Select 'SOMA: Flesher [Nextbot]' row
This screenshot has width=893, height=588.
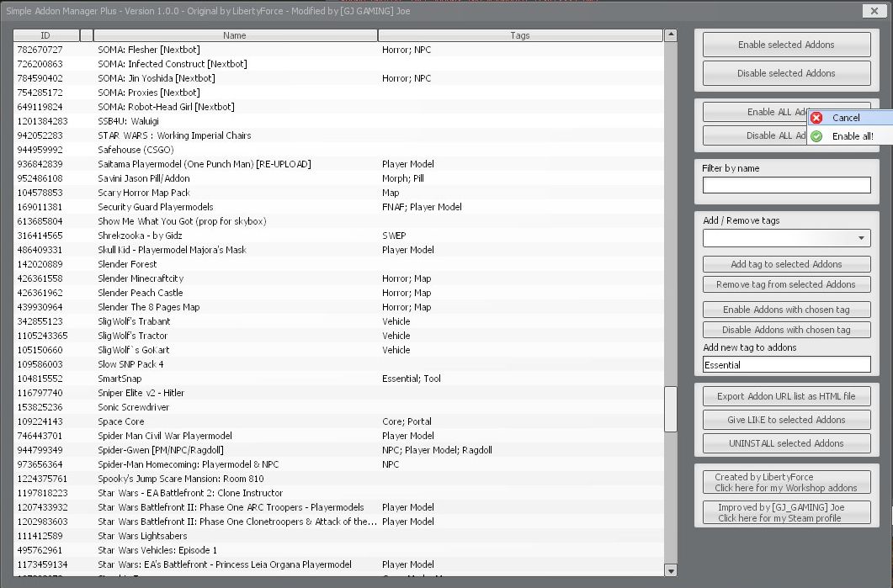[338, 50]
